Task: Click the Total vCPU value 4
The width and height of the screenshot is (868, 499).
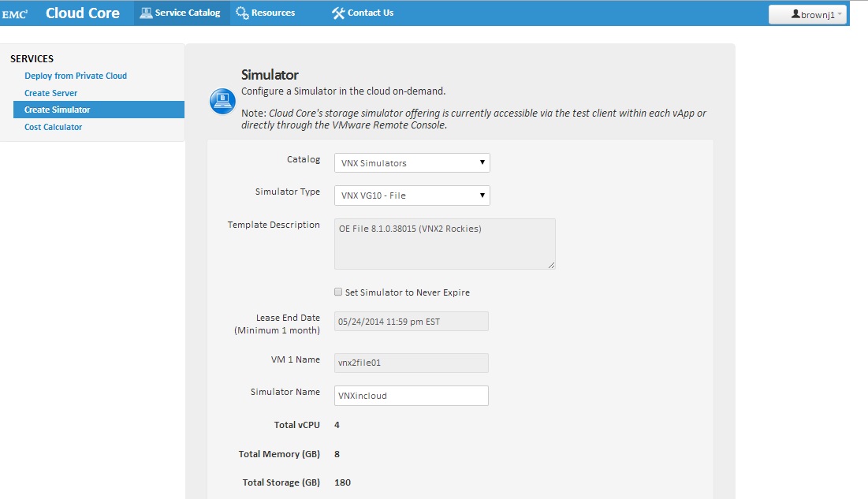Action: pos(337,425)
